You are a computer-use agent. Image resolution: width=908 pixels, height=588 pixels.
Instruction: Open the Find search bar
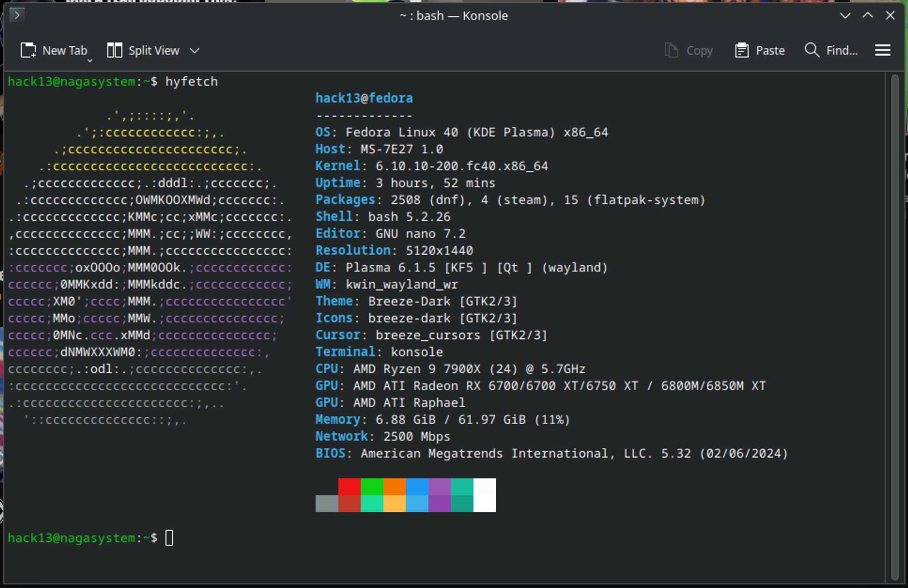click(x=831, y=50)
